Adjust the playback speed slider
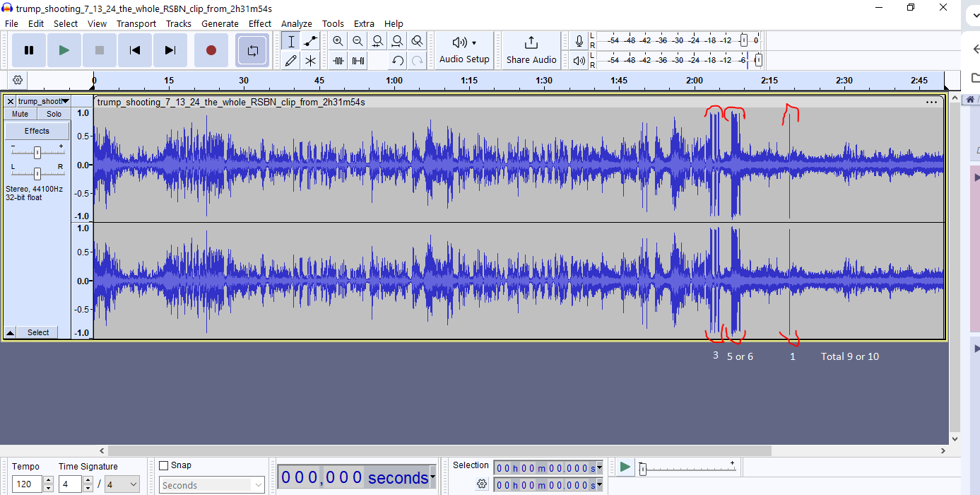 (642, 468)
